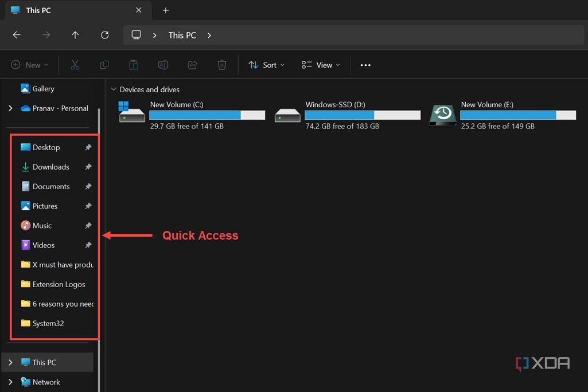Expand the Network tree node
The image size is (588, 392).
pyautogui.click(x=10, y=382)
